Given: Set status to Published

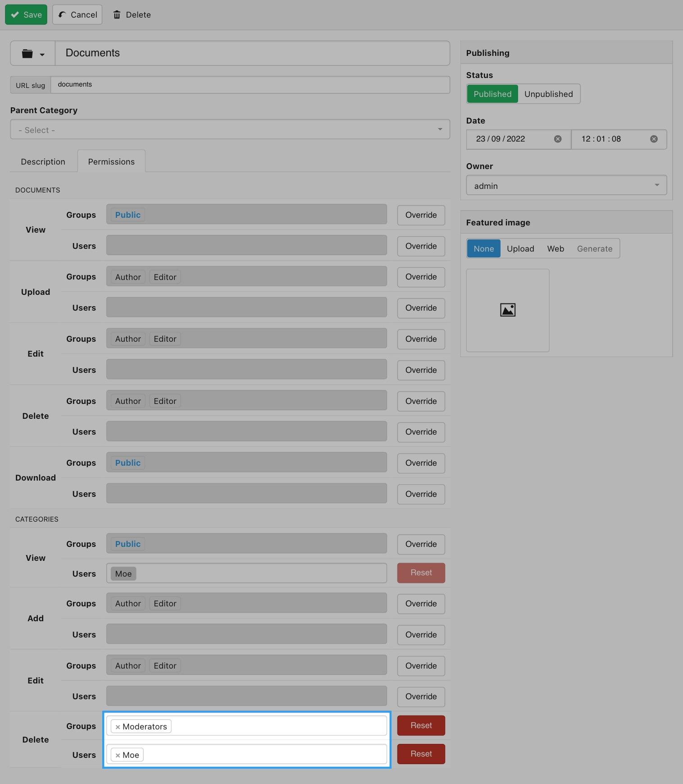Looking at the screenshot, I should pyautogui.click(x=492, y=94).
